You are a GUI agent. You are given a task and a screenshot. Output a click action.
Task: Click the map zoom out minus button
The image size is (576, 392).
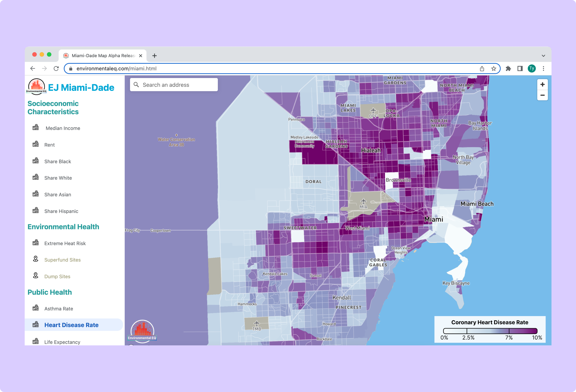542,95
